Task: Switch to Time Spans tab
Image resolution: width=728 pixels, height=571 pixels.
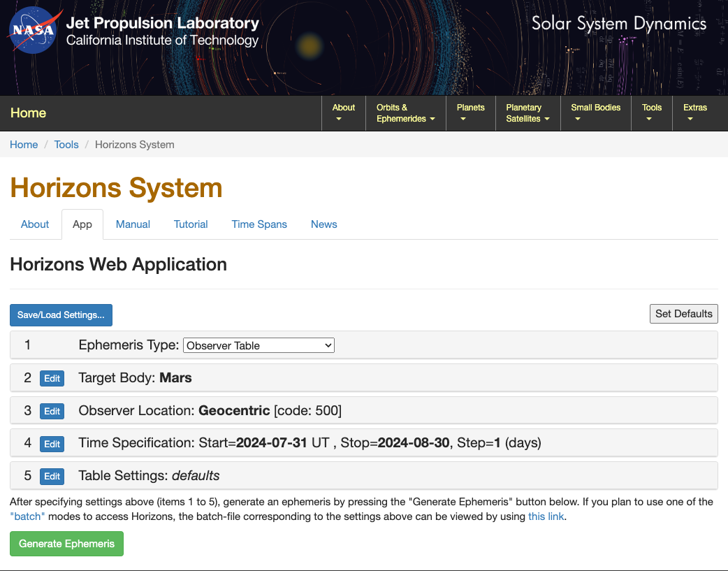Action: coord(259,224)
